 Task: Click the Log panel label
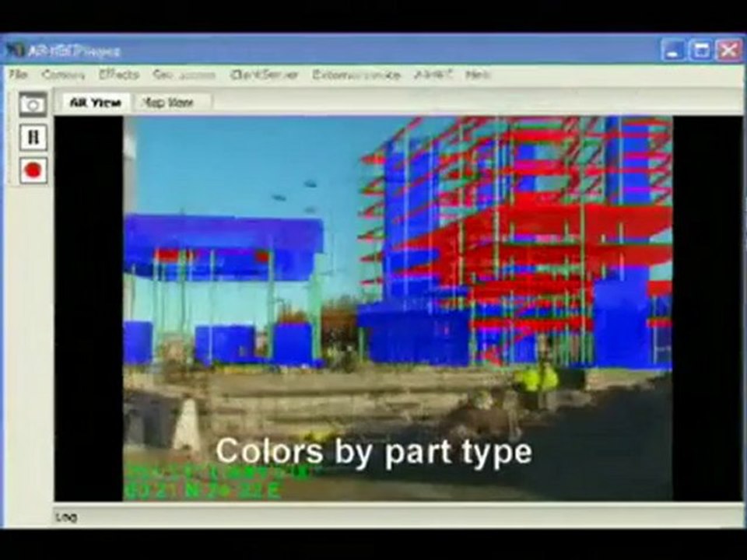pos(66,516)
